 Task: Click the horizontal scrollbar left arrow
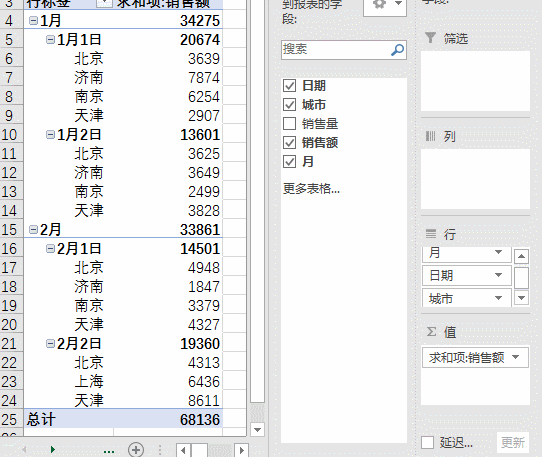(x=183, y=450)
